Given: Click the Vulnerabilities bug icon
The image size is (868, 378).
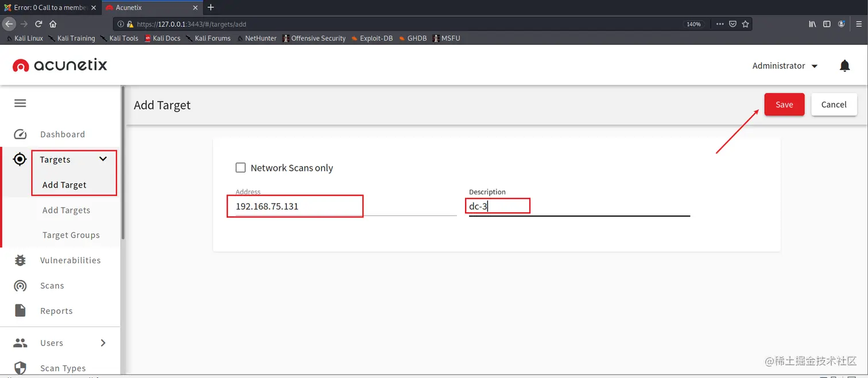Looking at the screenshot, I should pos(20,260).
